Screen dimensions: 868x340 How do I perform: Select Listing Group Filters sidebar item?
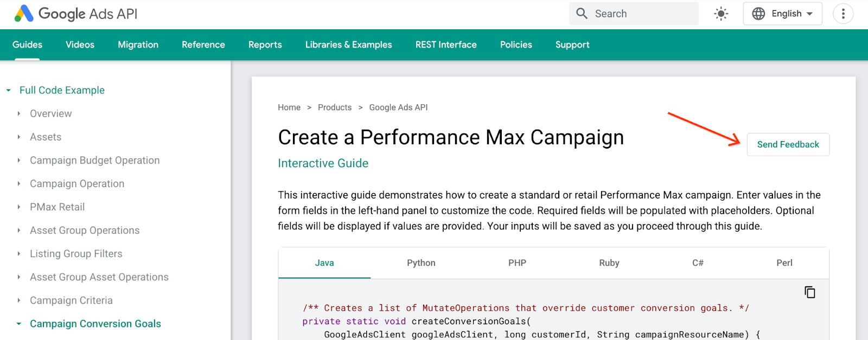[x=76, y=254]
